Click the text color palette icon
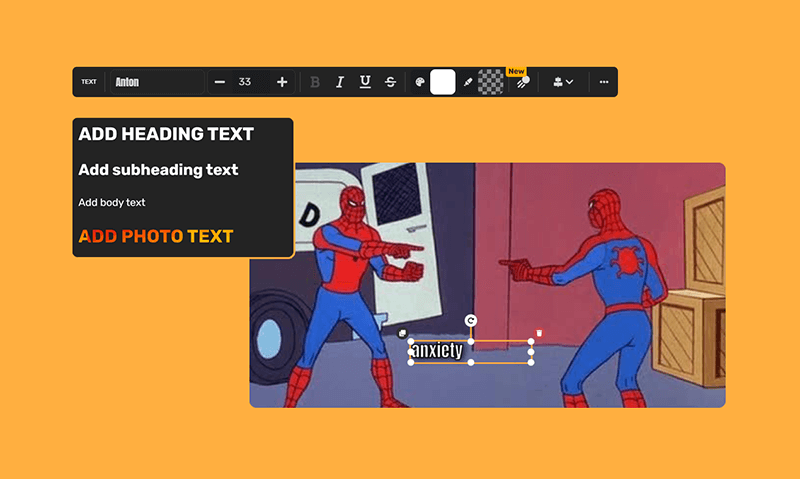 point(420,82)
